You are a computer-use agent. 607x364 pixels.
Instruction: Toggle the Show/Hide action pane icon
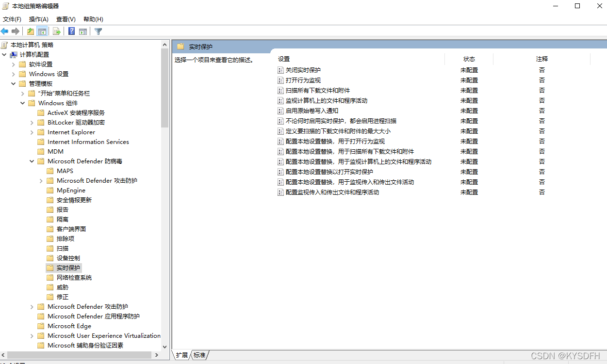pyautogui.click(x=83, y=32)
